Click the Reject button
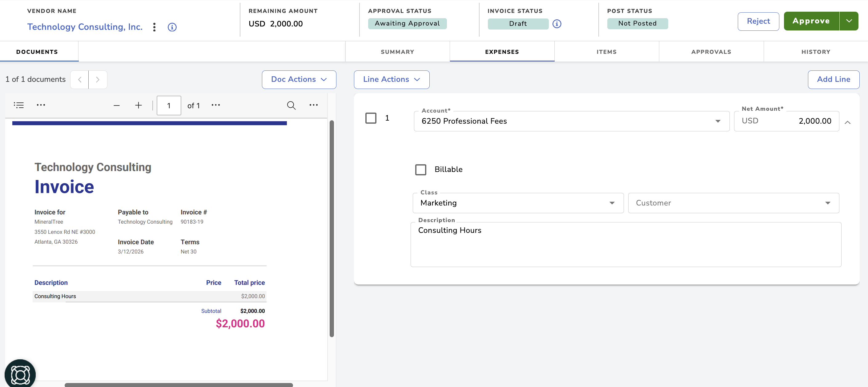868x387 pixels. [758, 21]
